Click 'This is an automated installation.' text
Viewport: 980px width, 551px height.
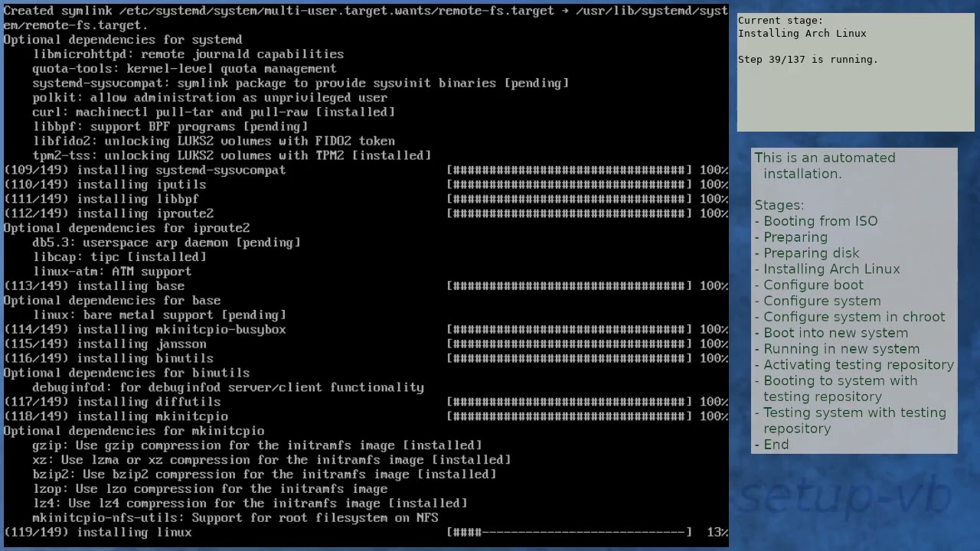[x=825, y=165]
